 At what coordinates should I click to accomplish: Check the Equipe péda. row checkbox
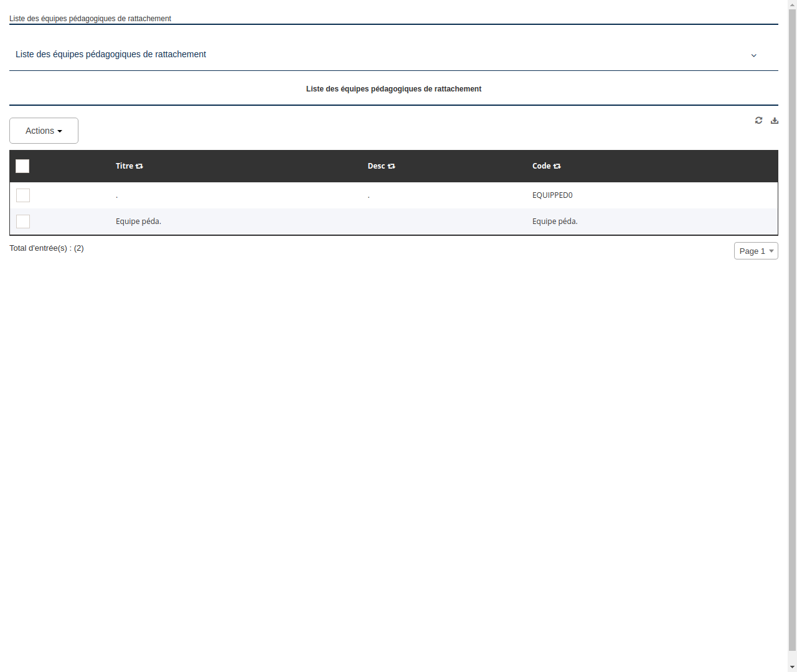pos(22,221)
